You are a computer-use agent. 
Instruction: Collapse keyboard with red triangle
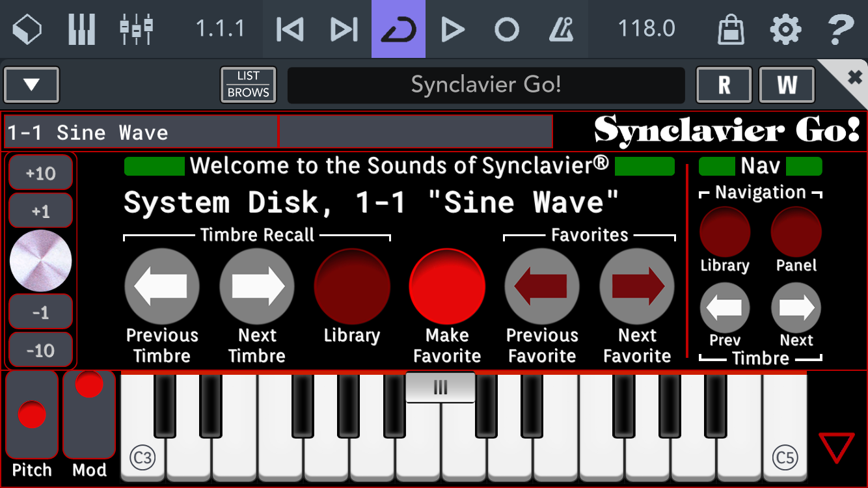pyautogui.click(x=836, y=449)
